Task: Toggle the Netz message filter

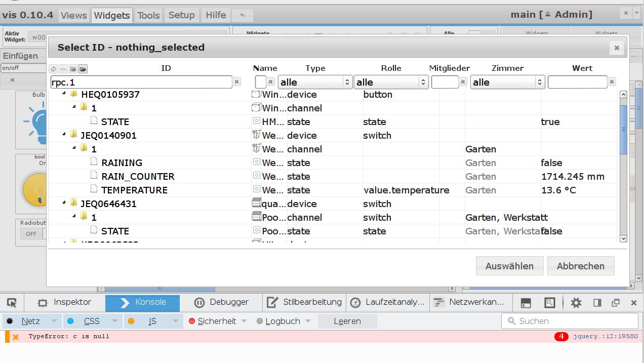Action: [x=31, y=321]
